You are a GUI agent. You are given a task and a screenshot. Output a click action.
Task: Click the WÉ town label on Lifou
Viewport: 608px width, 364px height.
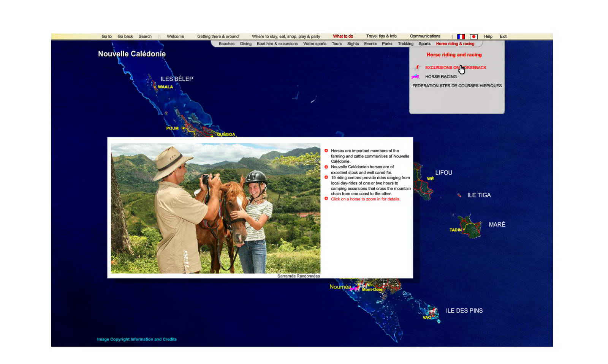(430, 179)
